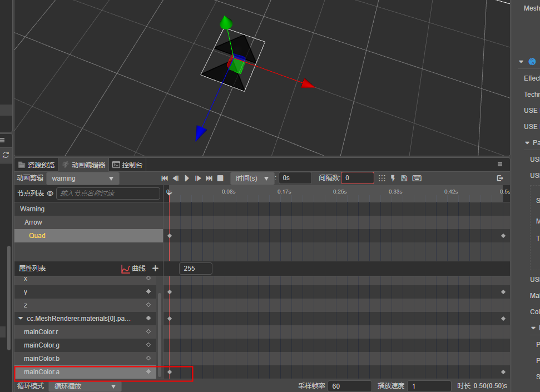Focus the node name filter field

coord(108,193)
